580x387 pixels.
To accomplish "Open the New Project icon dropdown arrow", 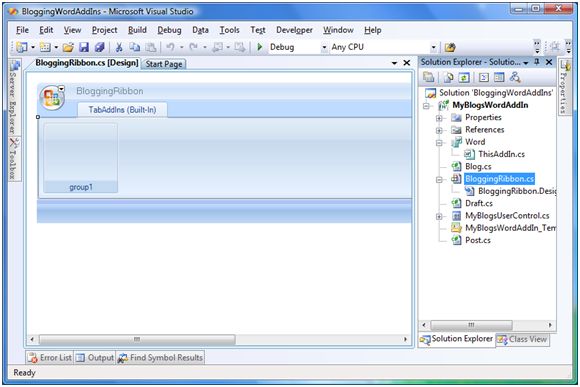I will 33,47.
